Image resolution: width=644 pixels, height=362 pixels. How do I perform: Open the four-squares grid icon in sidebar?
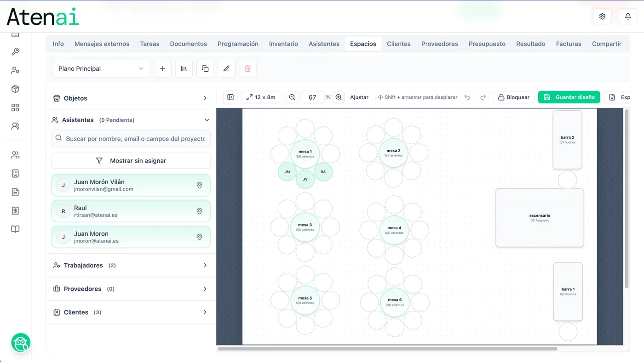click(15, 107)
